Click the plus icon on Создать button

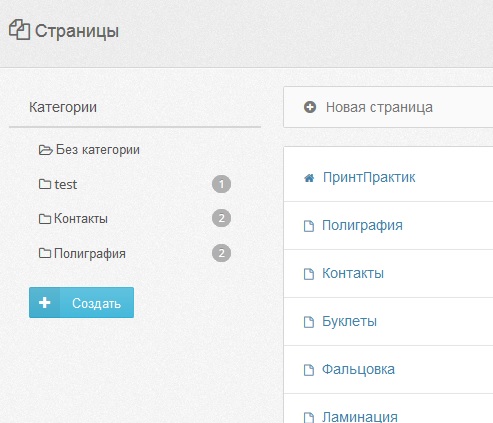click(44, 303)
